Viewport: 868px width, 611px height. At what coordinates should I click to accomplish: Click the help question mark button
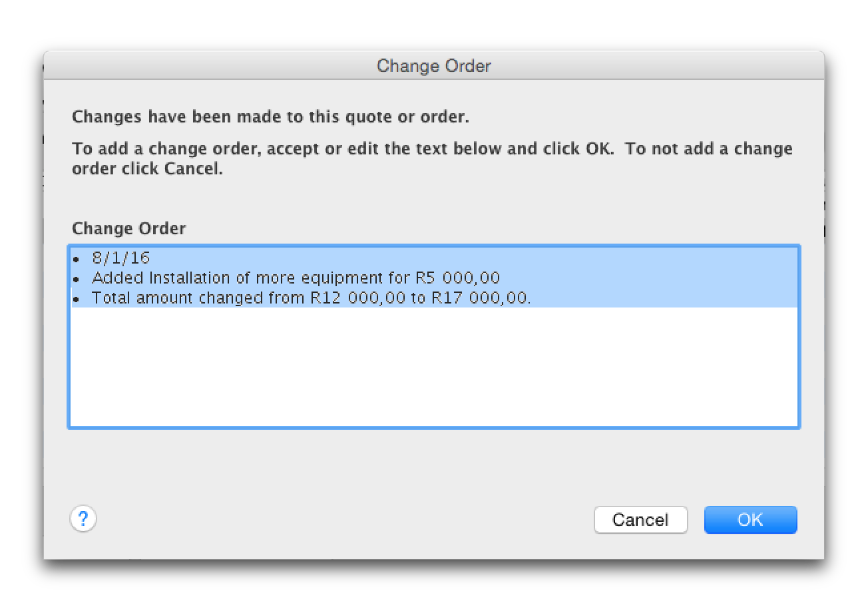83,519
